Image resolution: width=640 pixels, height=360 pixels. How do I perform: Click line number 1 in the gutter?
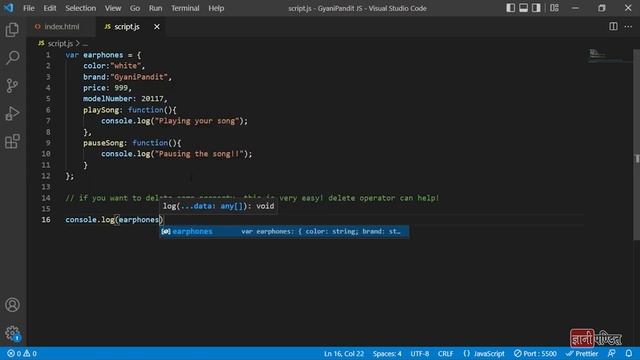click(x=48, y=55)
